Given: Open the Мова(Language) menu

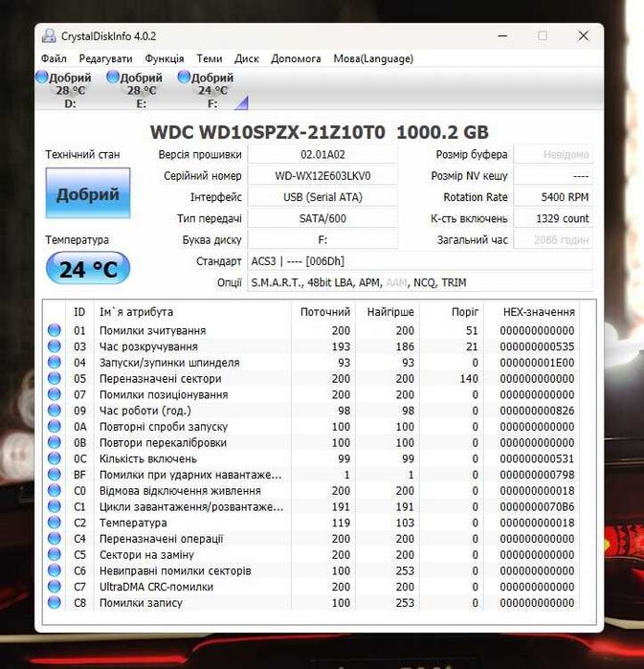Looking at the screenshot, I should pyautogui.click(x=373, y=58).
